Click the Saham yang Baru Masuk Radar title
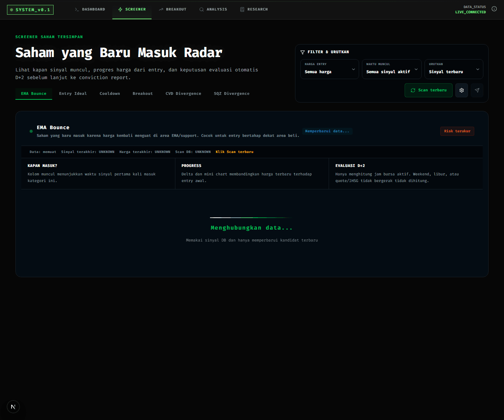This screenshot has width=504, height=420. (x=119, y=53)
